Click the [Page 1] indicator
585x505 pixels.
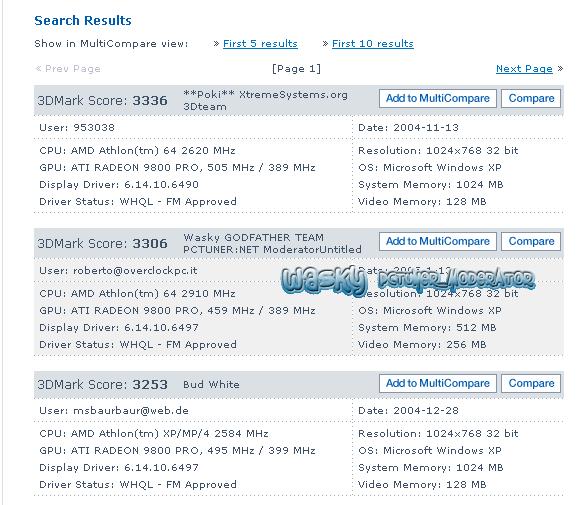click(x=296, y=69)
